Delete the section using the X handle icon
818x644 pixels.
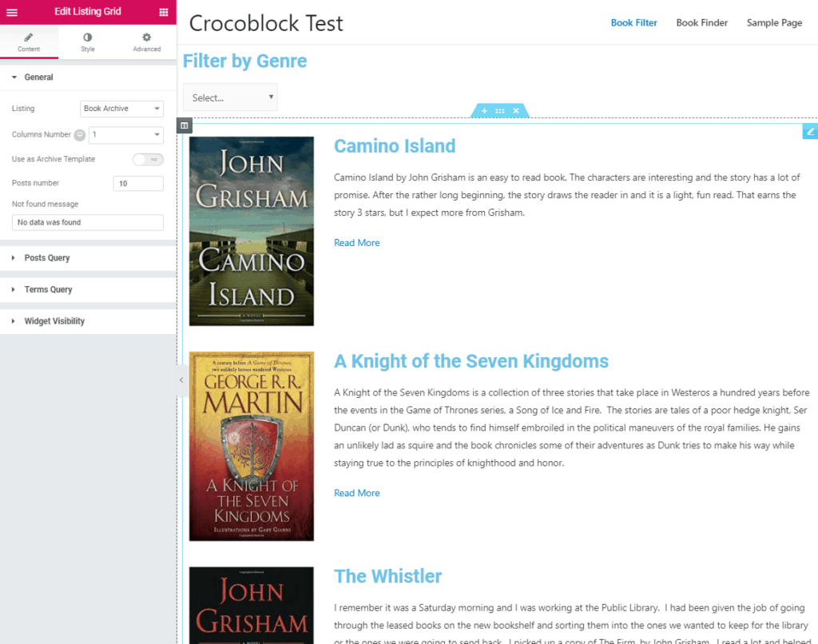click(x=516, y=110)
